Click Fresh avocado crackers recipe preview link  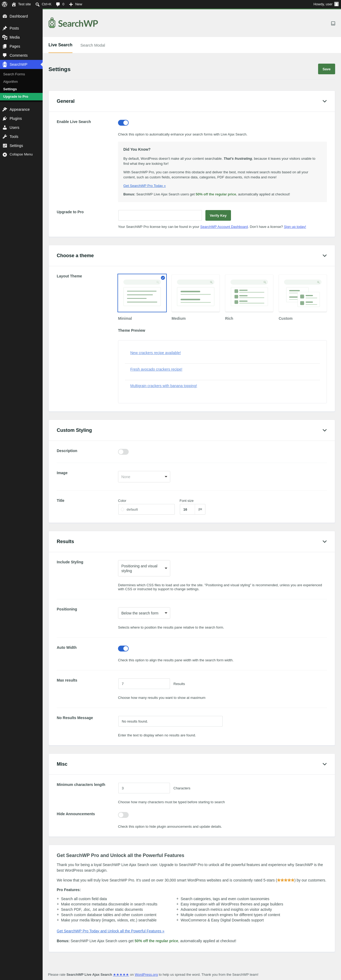point(156,370)
